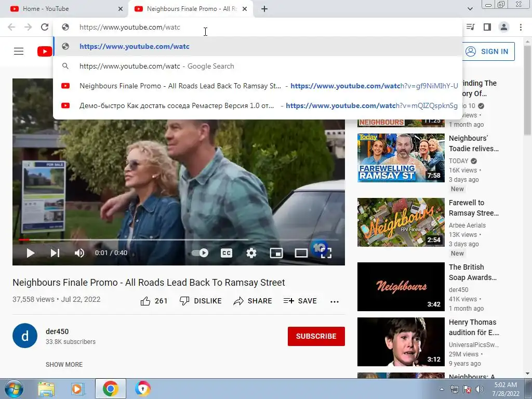The height and width of the screenshot is (399, 532).
Task: Open system tray volume icon
Action: point(480,389)
